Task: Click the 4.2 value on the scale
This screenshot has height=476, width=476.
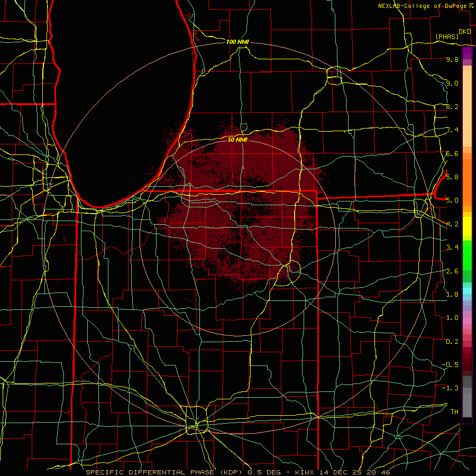Action: click(452, 224)
